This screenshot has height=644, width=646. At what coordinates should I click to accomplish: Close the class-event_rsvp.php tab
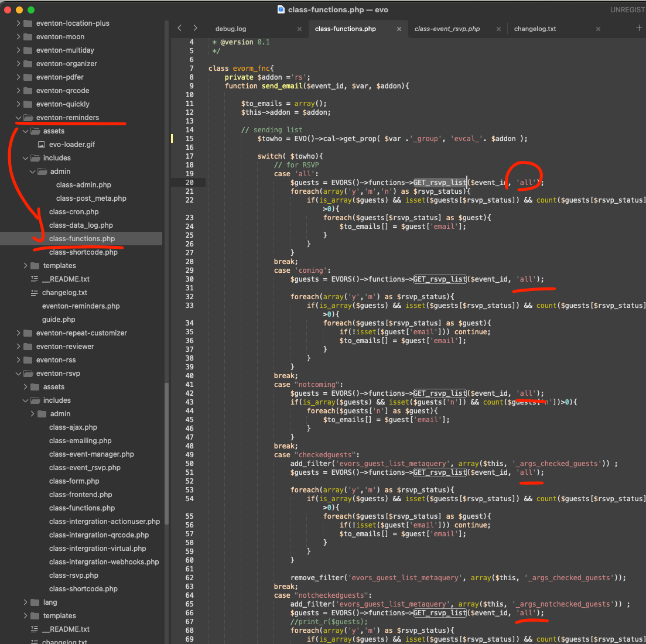click(x=498, y=29)
